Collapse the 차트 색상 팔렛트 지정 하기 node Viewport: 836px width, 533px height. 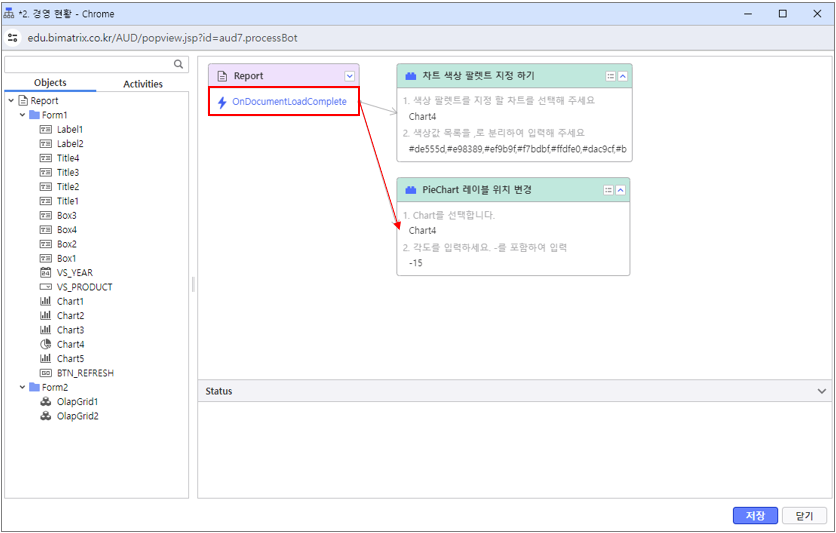pos(622,76)
